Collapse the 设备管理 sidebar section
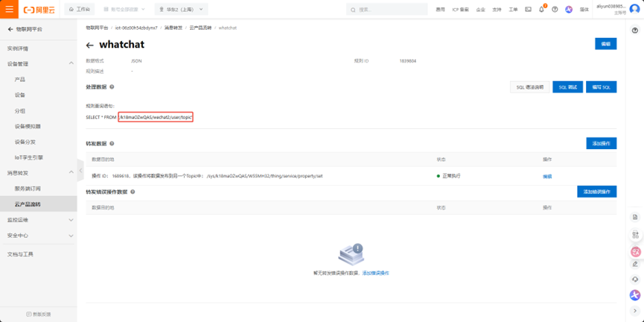The height and width of the screenshot is (322, 644). click(x=71, y=64)
